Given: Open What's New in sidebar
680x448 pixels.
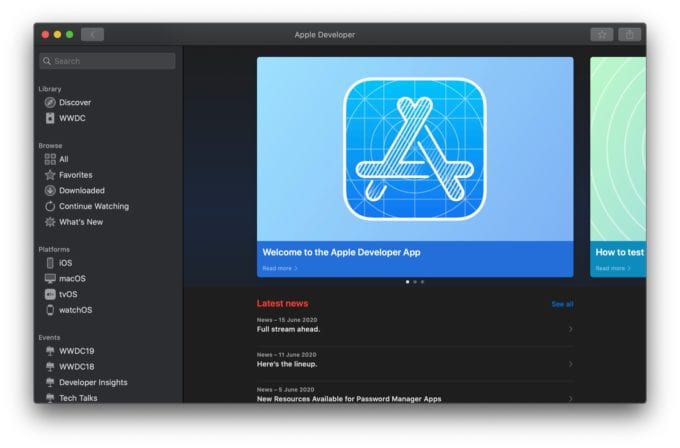Looking at the screenshot, I should (x=81, y=222).
